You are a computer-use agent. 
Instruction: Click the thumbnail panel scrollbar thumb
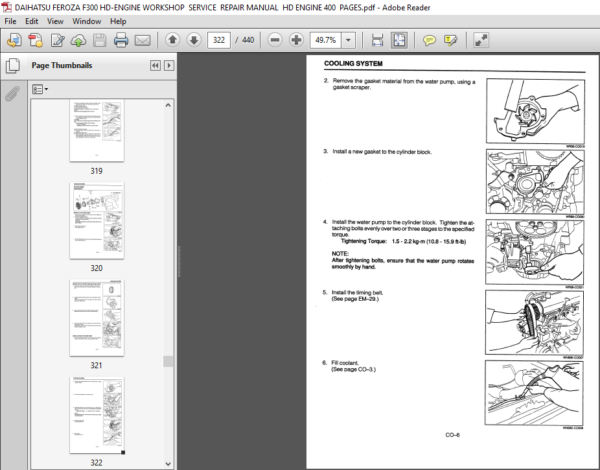[x=168, y=361]
